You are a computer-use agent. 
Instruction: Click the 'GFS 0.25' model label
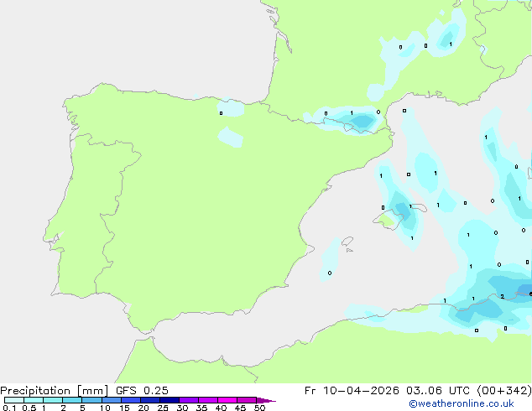(x=142, y=391)
